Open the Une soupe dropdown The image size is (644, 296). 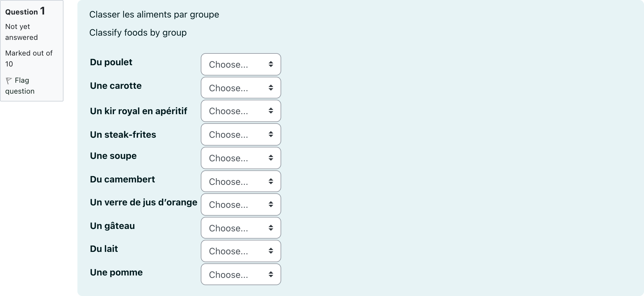(241, 158)
